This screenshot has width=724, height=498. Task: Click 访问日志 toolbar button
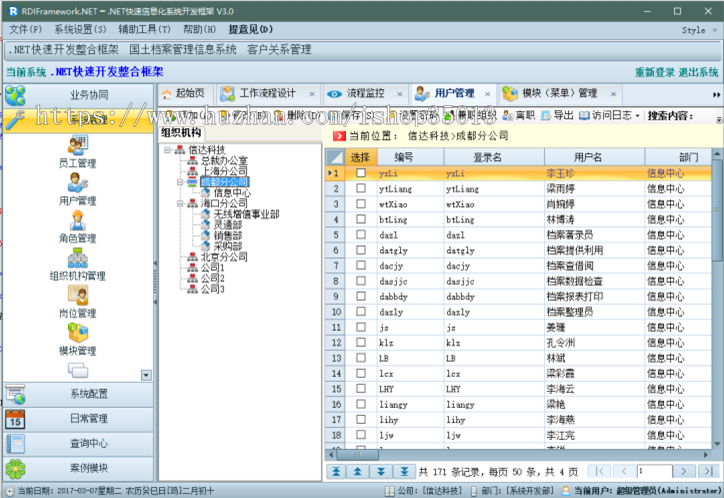606,115
